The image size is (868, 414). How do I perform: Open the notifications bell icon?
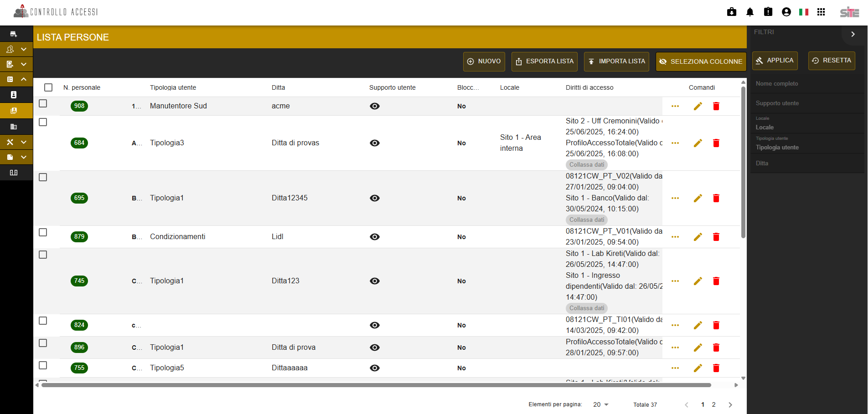click(x=750, y=12)
